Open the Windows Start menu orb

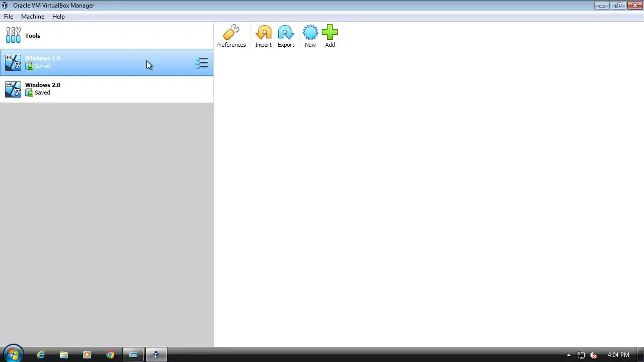coord(13,354)
